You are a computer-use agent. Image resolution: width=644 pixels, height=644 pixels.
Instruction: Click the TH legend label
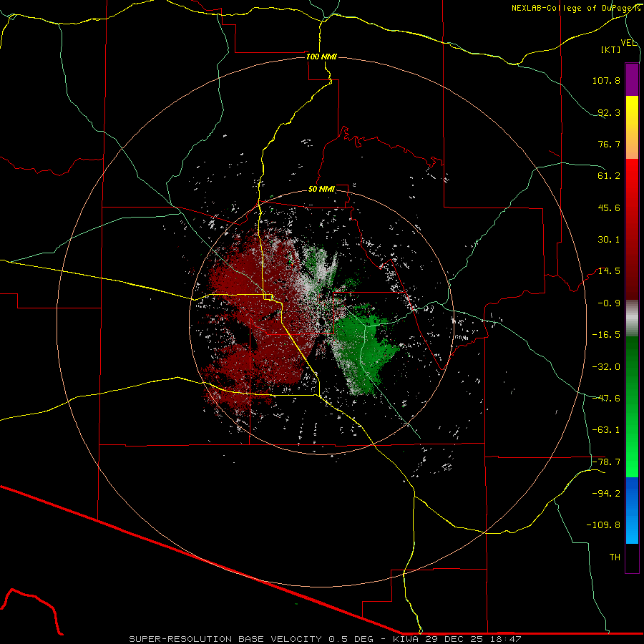[615, 557]
